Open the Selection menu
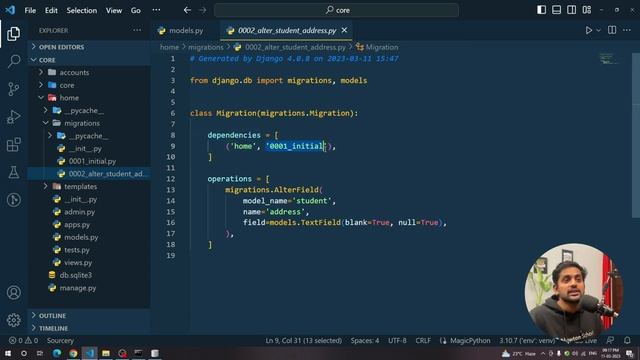This screenshot has width=640, height=360. click(x=82, y=10)
